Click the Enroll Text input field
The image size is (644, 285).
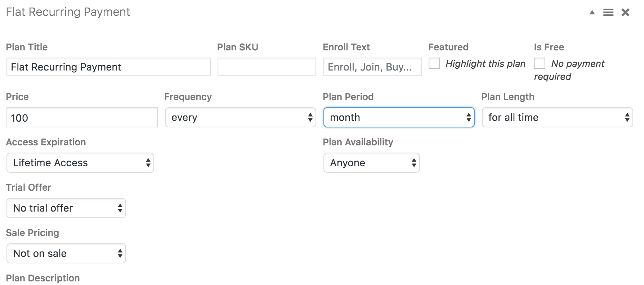pyautogui.click(x=373, y=67)
